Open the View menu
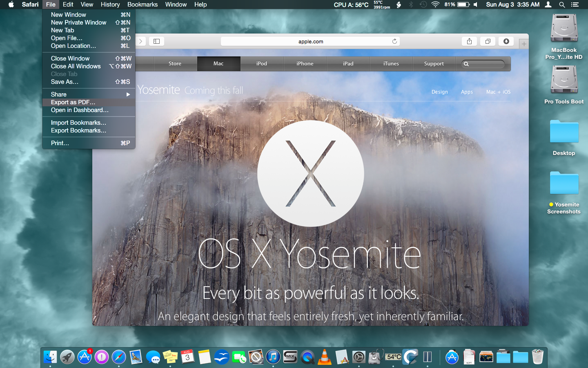This screenshot has height=368, width=588. pos(87,4)
